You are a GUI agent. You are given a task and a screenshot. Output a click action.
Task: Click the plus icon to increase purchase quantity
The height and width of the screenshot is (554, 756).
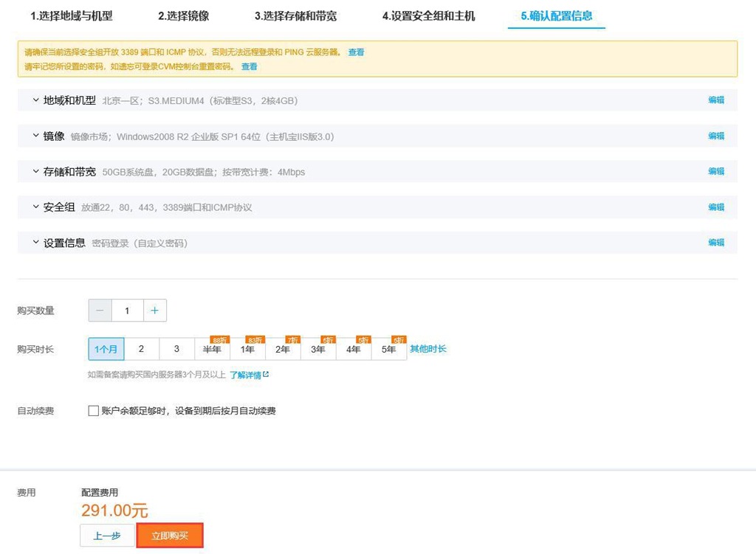coord(154,311)
